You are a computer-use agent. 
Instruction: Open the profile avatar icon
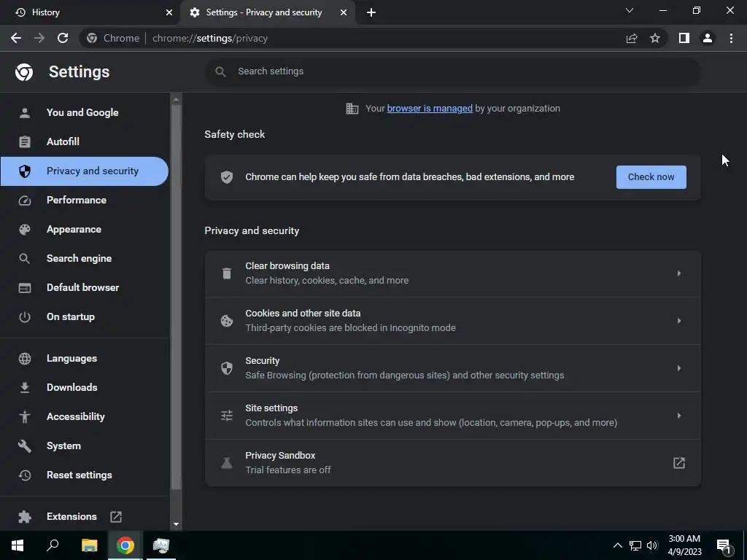pos(708,38)
